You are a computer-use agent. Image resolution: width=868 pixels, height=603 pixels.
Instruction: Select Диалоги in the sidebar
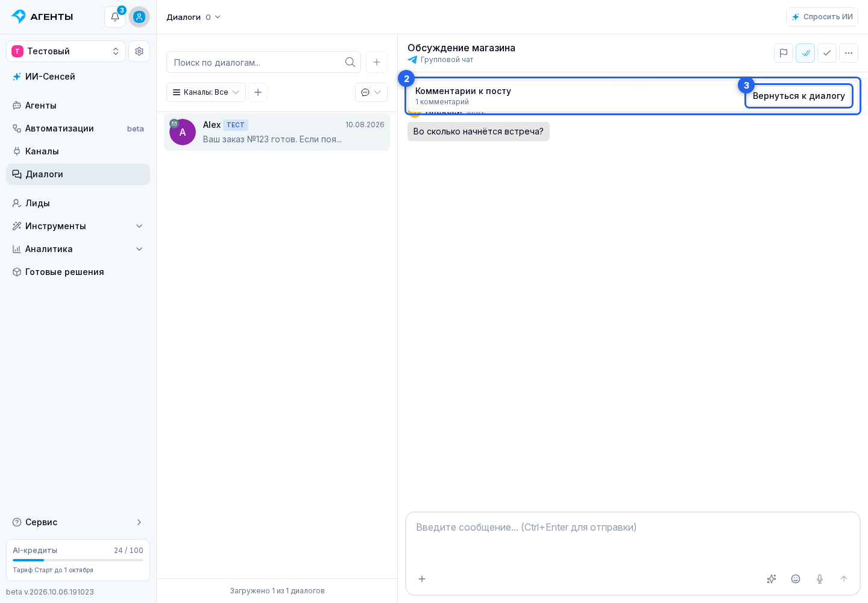78,174
